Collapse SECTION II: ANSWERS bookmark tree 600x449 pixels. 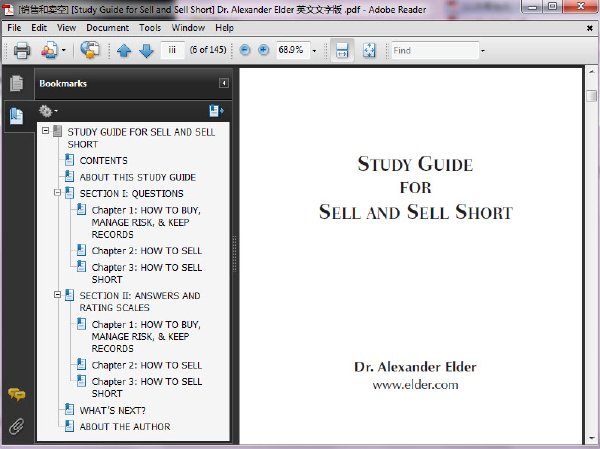click(57, 294)
